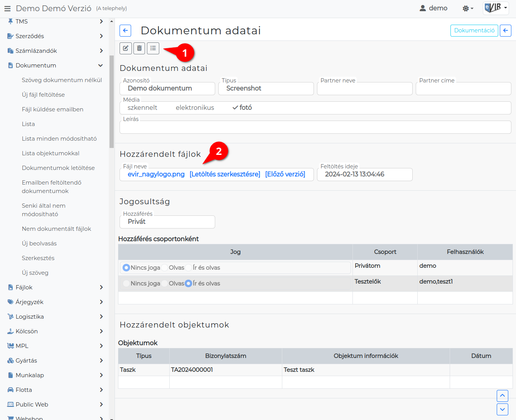The height and width of the screenshot is (420, 516).
Task: Click the sidebar vertical scrollbar
Action: pos(111,102)
